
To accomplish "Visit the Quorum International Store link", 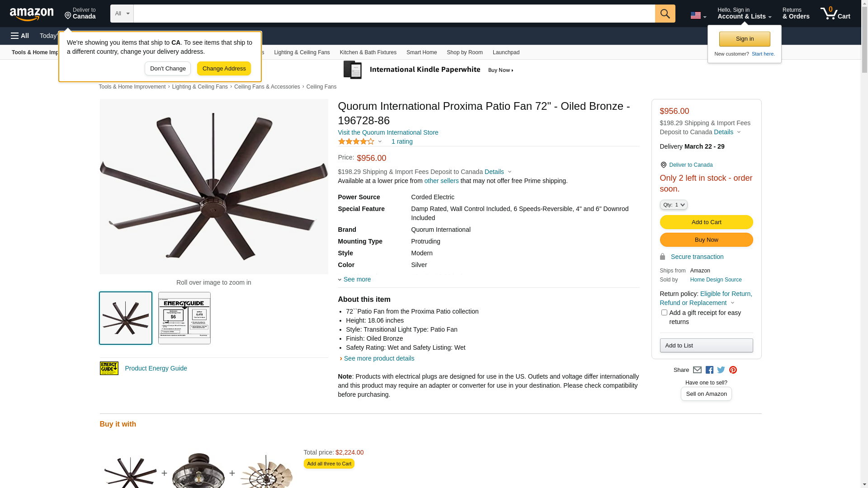I will 388,132.
